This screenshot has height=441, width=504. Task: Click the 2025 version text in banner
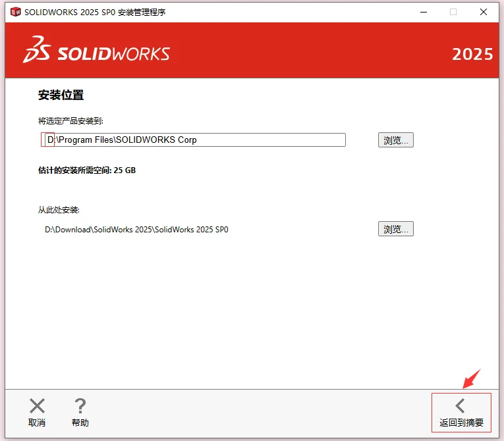click(x=472, y=54)
